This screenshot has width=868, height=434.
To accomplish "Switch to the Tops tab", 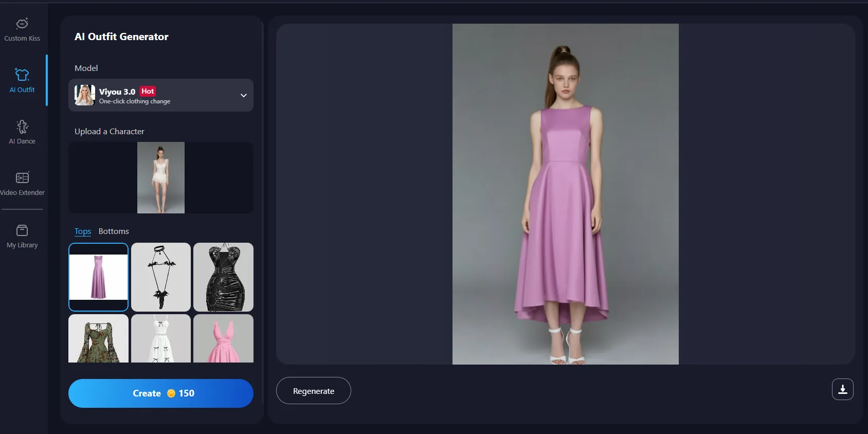I will [82, 231].
